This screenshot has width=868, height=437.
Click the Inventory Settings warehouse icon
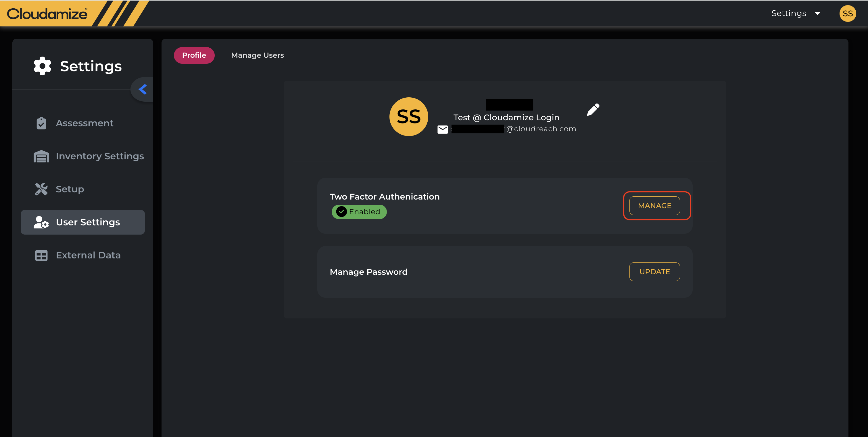click(x=41, y=156)
